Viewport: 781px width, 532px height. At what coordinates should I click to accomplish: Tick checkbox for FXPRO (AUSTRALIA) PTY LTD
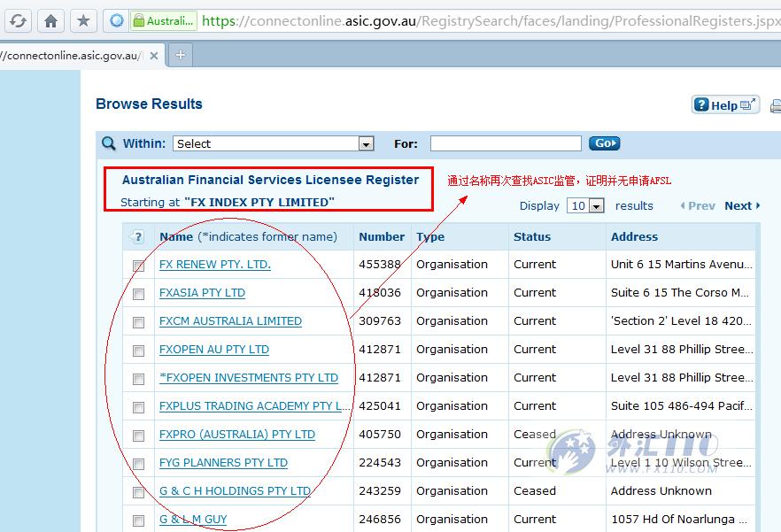(x=138, y=436)
